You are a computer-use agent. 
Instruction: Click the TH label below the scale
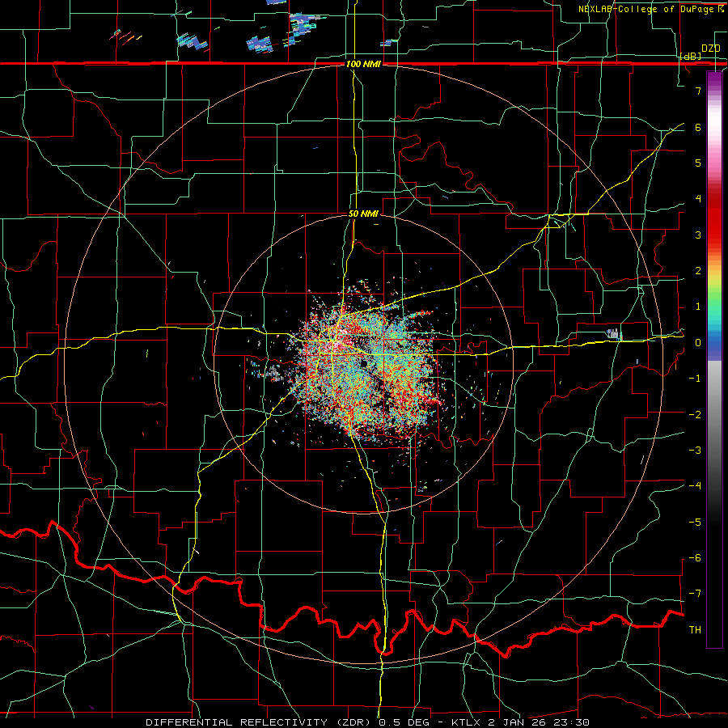pyautogui.click(x=695, y=630)
